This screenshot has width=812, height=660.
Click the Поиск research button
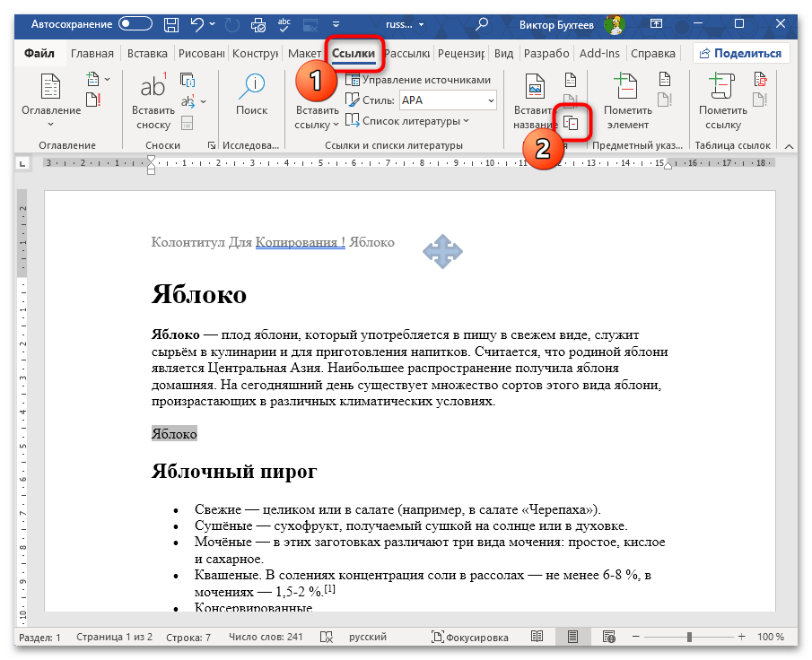pyautogui.click(x=252, y=94)
